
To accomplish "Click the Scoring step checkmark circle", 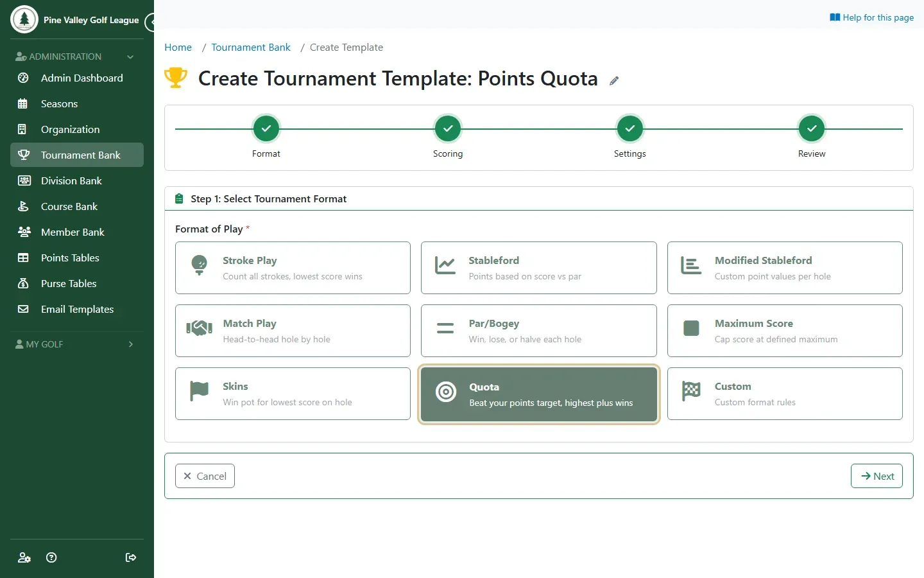I will pos(448,128).
